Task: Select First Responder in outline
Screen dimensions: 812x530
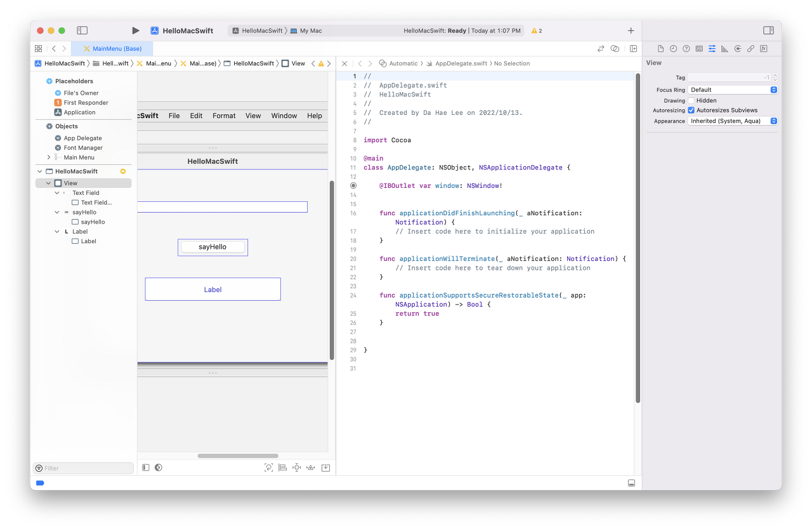Action: coord(81,103)
